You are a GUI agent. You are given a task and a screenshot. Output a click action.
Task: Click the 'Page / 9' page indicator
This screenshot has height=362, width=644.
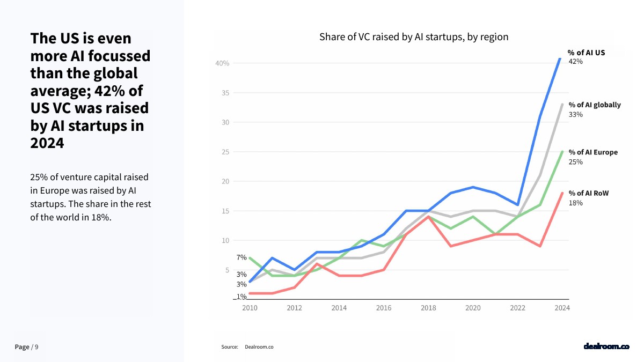click(27, 347)
